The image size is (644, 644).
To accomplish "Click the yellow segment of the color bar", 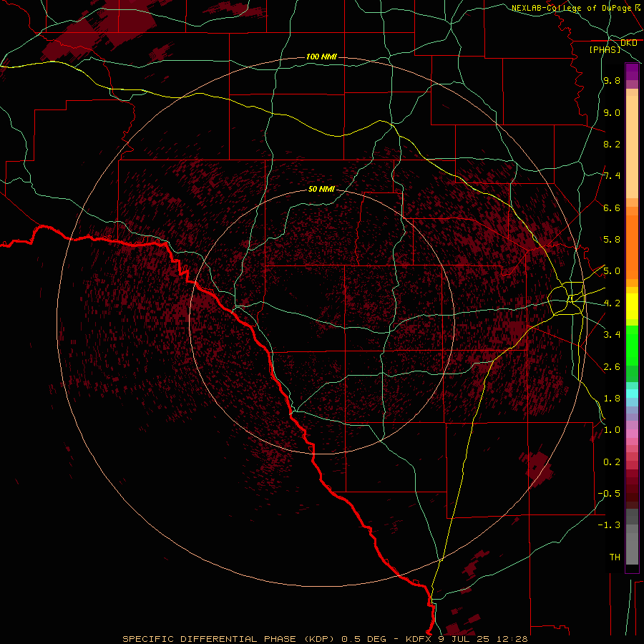I will coord(632,306).
